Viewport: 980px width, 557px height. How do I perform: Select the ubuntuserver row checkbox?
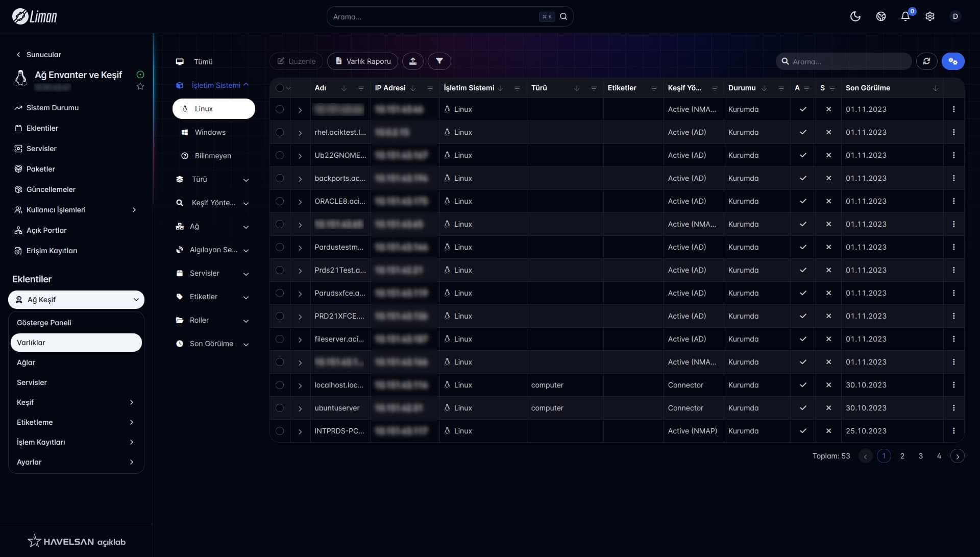tap(280, 408)
